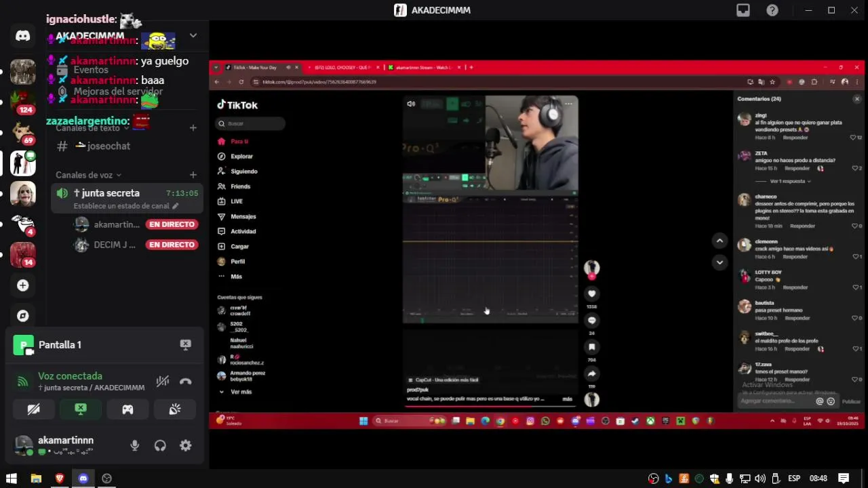Open the soundboard icon in voice panel
Image resolution: width=868 pixels, height=488 pixels.
pos(175,409)
